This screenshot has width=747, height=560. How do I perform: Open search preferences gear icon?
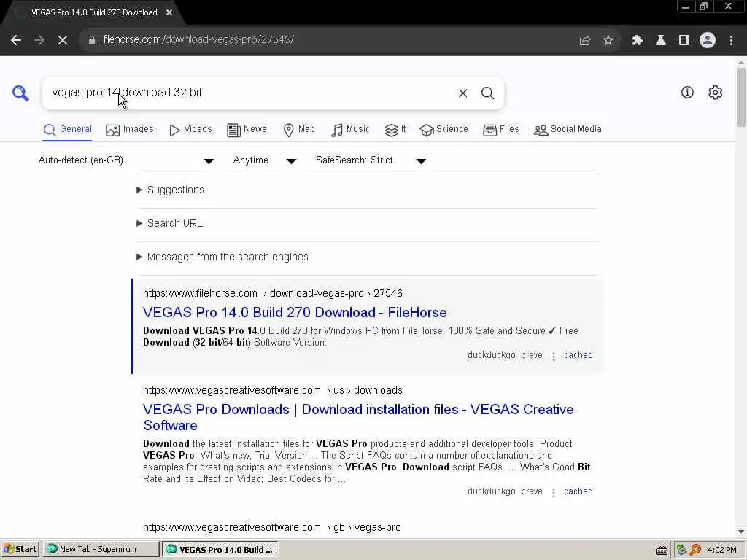pos(715,93)
